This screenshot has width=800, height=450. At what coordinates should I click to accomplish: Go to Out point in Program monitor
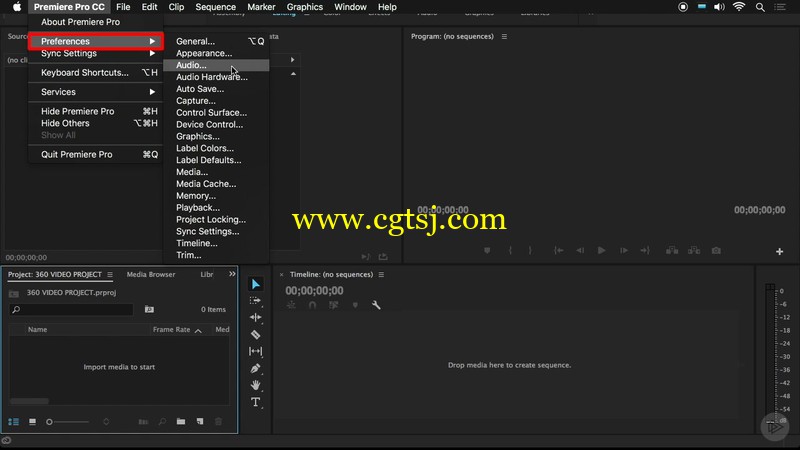point(645,251)
